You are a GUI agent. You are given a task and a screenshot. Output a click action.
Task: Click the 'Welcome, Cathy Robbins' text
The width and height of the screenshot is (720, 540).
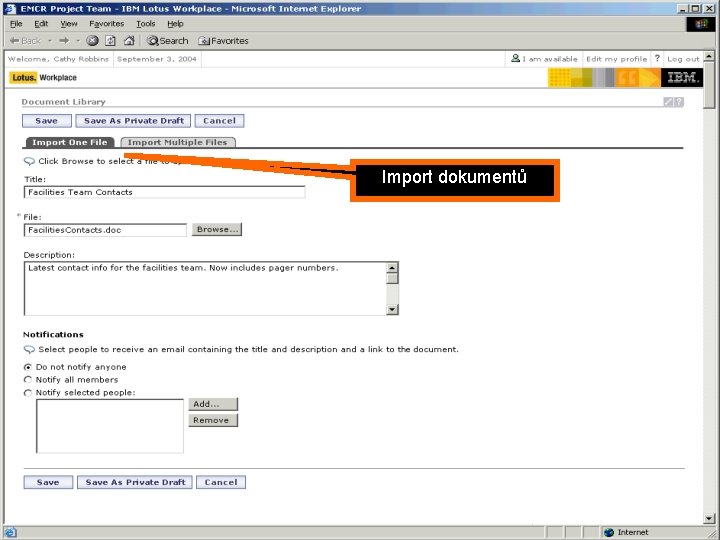pyautogui.click(x=58, y=59)
